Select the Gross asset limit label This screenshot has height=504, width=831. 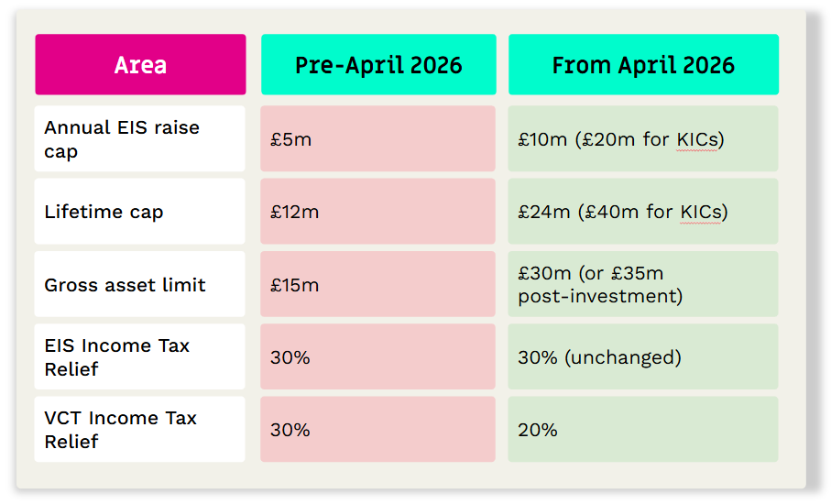pos(140,284)
